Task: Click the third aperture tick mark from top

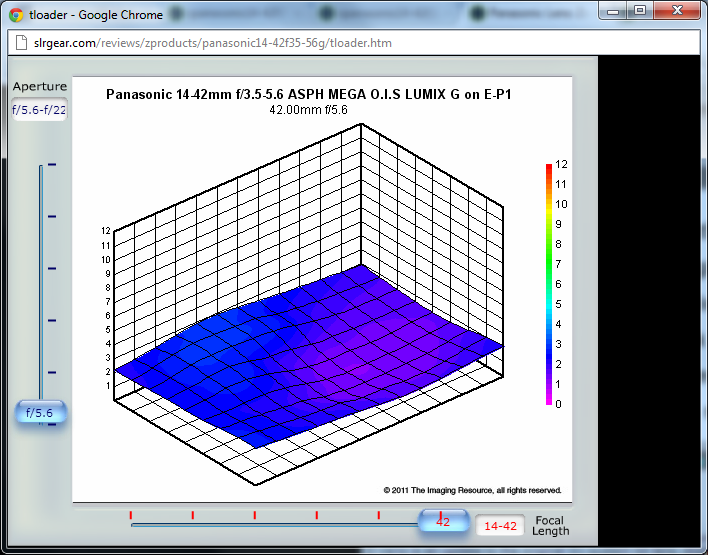Action: point(52,269)
